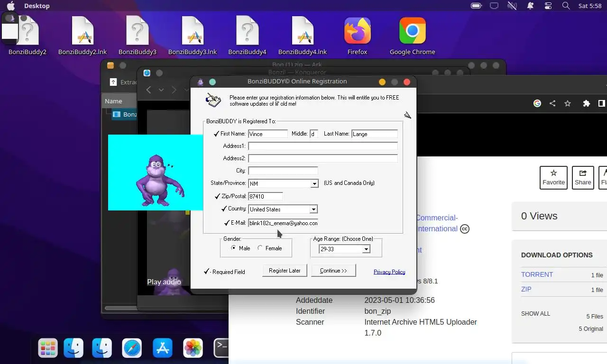The height and width of the screenshot is (364, 607).
Task: Launch Firefox from the desktop
Action: [358, 36]
